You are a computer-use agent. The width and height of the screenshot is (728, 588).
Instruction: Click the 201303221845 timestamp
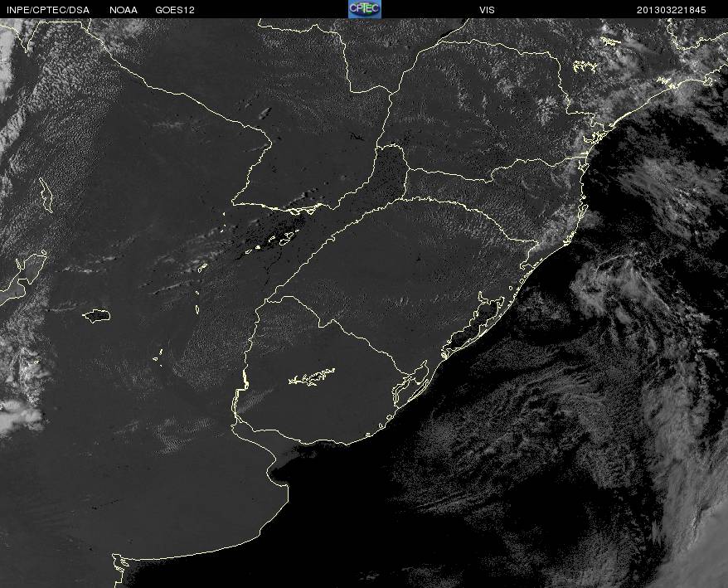[x=672, y=10]
